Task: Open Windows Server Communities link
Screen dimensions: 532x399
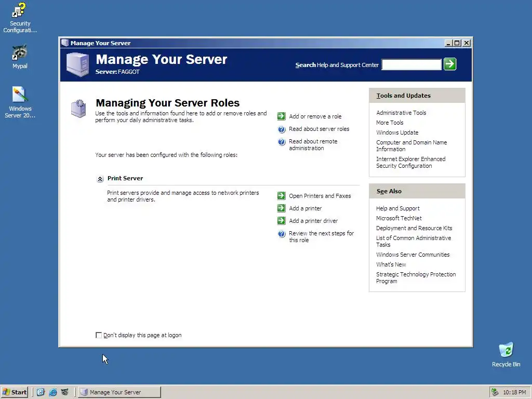Action: [x=413, y=255]
